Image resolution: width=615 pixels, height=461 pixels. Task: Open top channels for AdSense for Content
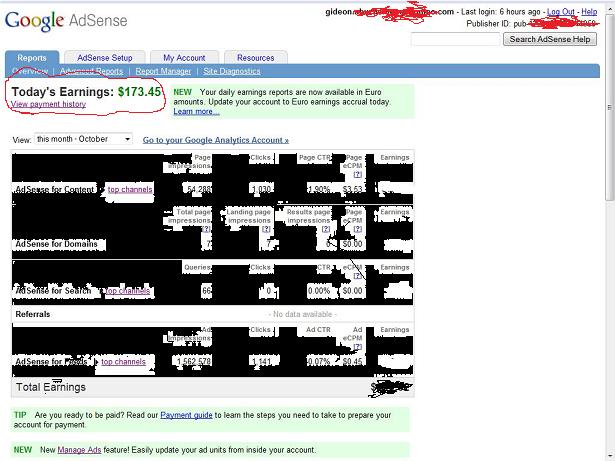[130, 189]
